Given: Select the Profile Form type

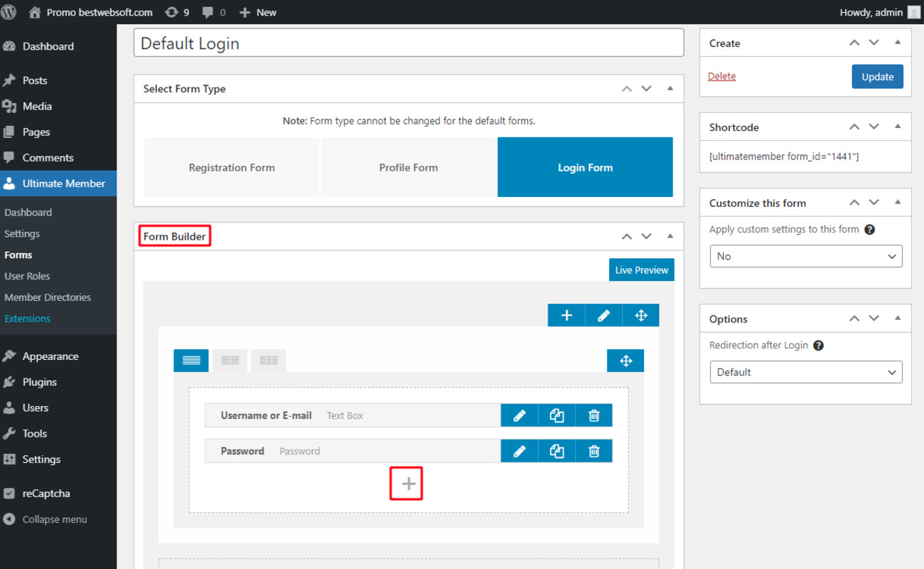Looking at the screenshot, I should coord(409,167).
